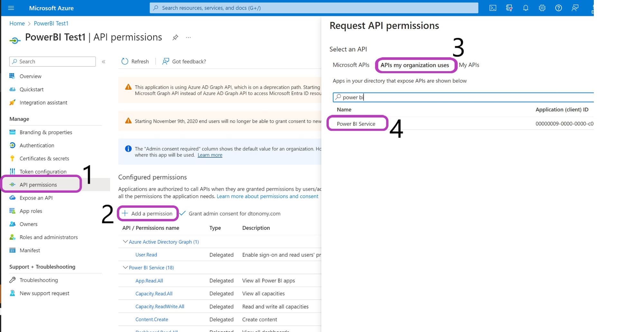Screen dimensions: 644x332
Task: Click the Expose an API icon
Action: (x=12, y=198)
